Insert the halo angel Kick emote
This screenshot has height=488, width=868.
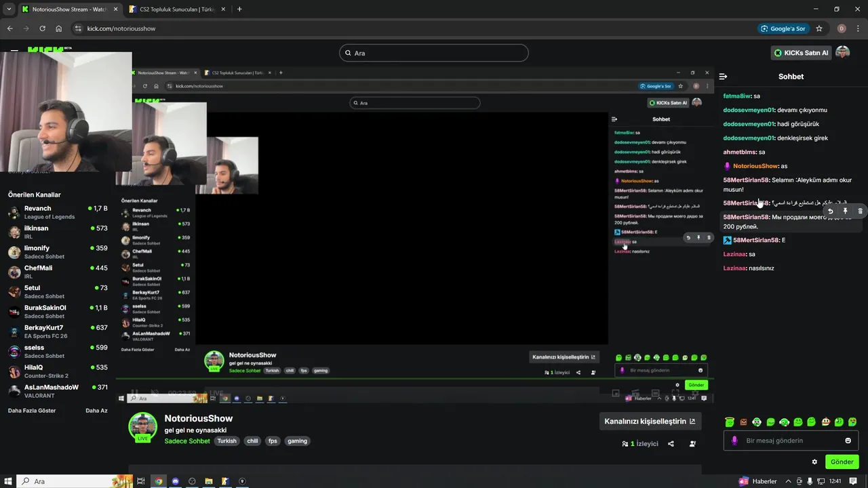coord(730,422)
